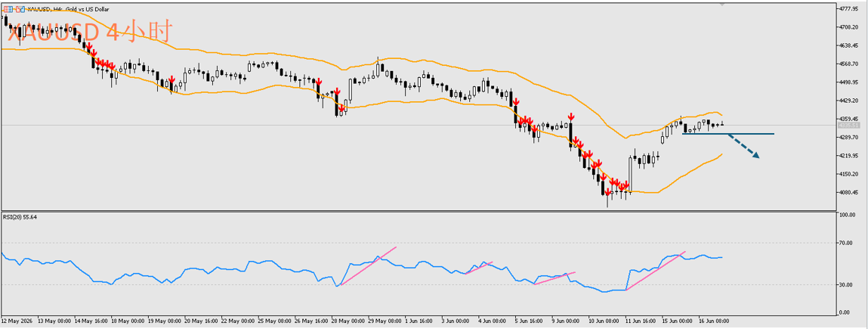Click price axis label 4359.45
Image resolution: width=868 pixels, height=329 pixels.
(x=848, y=119)
